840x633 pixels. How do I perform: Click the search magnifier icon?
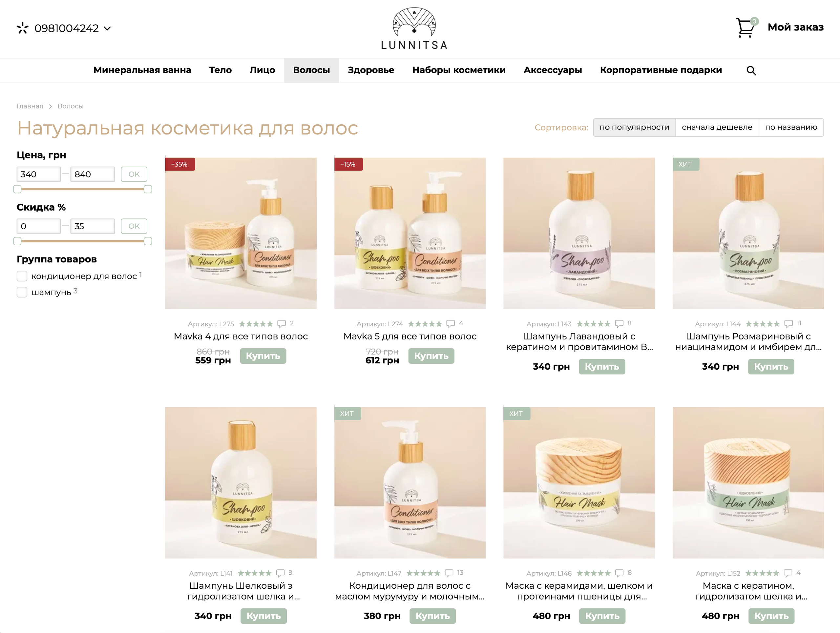coord(751,71)
